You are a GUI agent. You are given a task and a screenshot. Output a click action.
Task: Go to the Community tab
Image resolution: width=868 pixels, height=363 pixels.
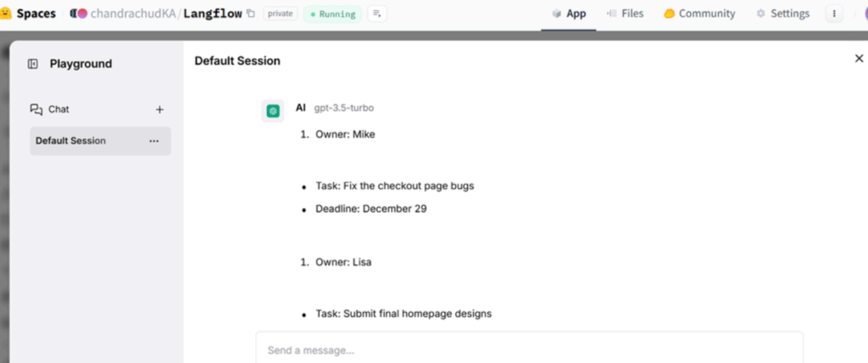click(x=699, y=14)
